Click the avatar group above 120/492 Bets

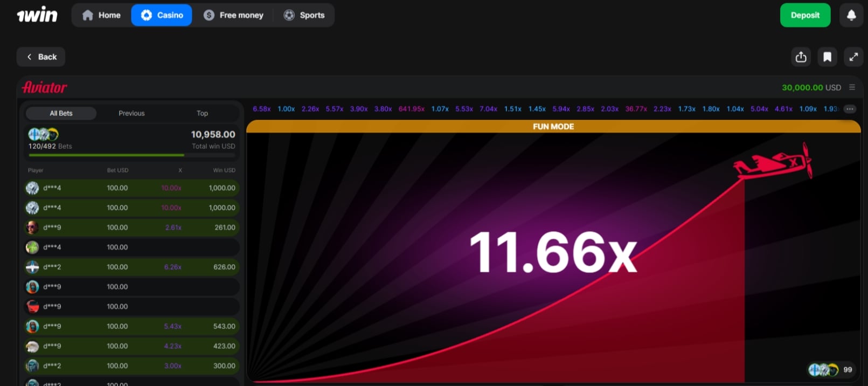[x=43, y=134]
